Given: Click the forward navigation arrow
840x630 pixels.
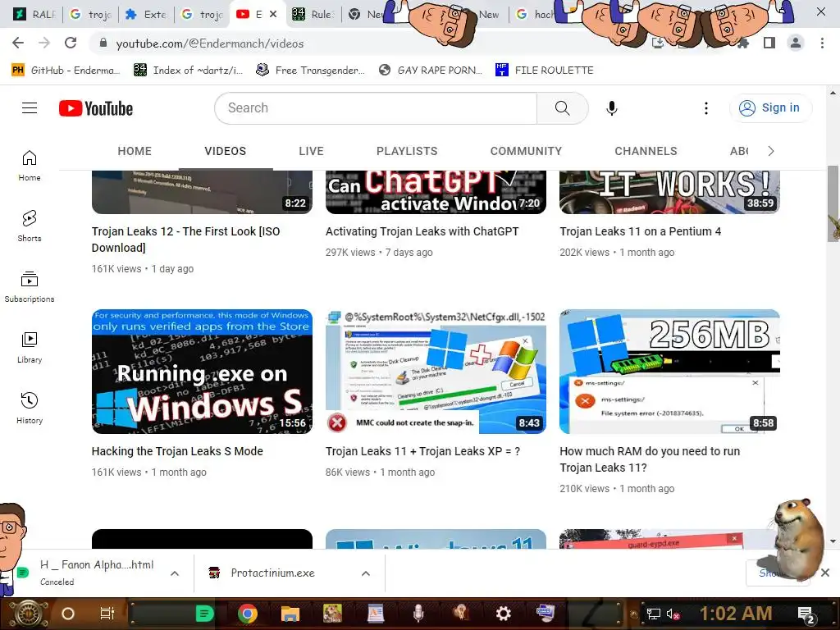Looking at the screenshot, I should (44, 43).
